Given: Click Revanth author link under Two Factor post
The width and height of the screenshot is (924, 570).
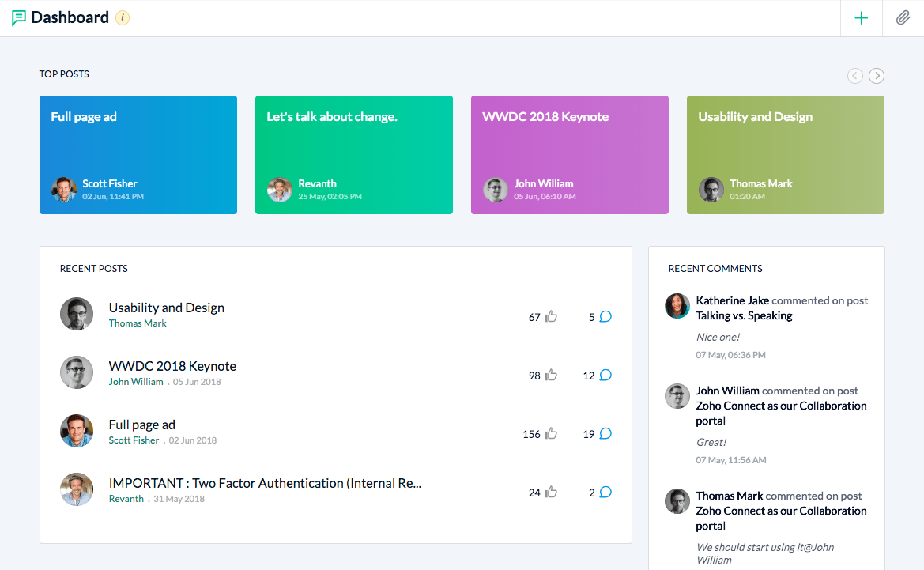Looking at the screenshot, I should click(126, 498).
